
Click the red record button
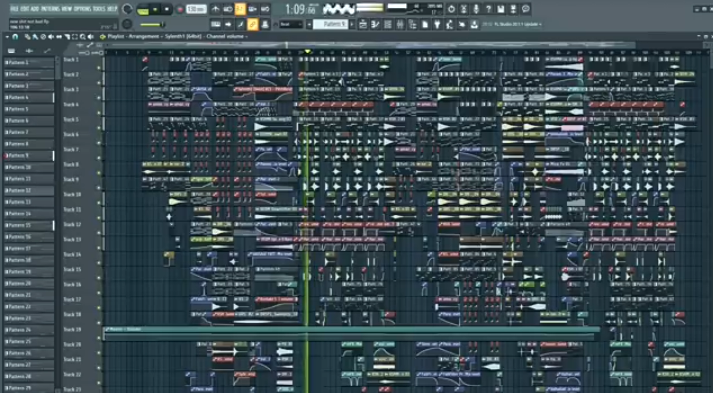[181, 10]
